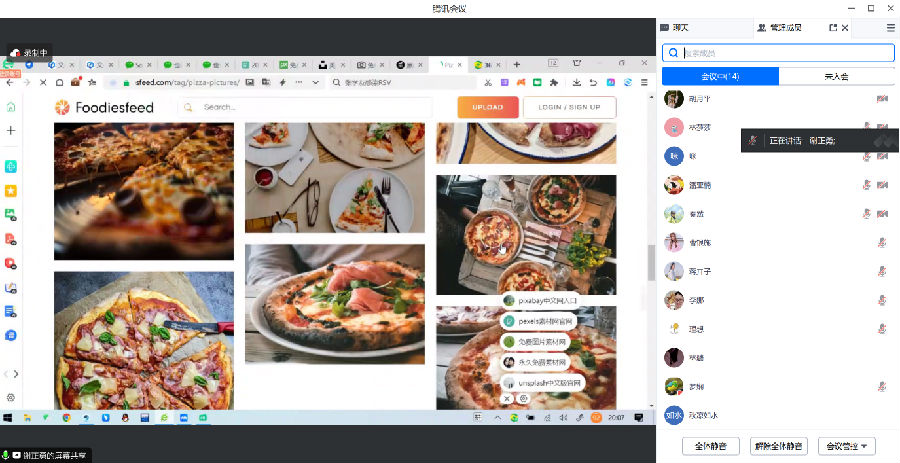The image size is (900, 463).
Task: Switch to the 未入会 tab
Action: 836,76
